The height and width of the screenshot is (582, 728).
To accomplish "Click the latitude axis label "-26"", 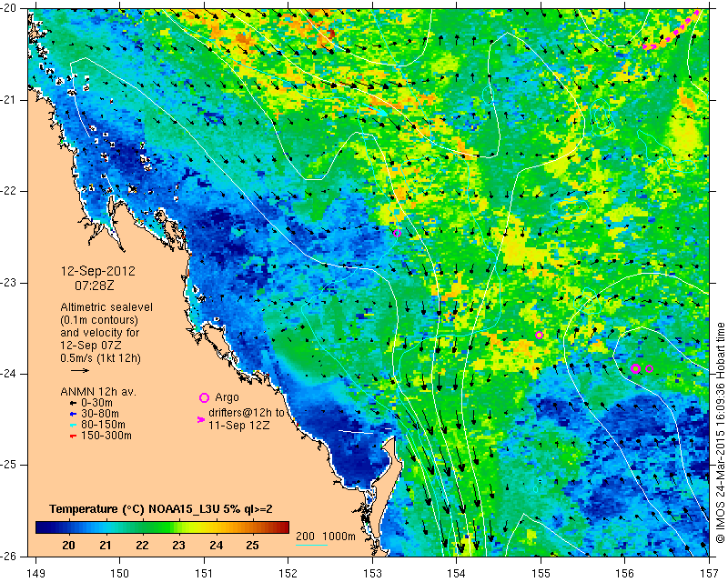I will tap(9, 556).
